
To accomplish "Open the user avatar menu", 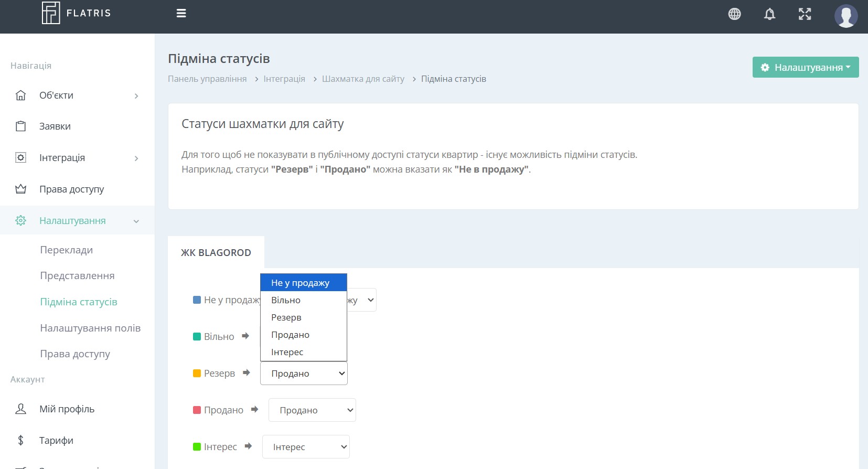I will click(x=845, y=16).
